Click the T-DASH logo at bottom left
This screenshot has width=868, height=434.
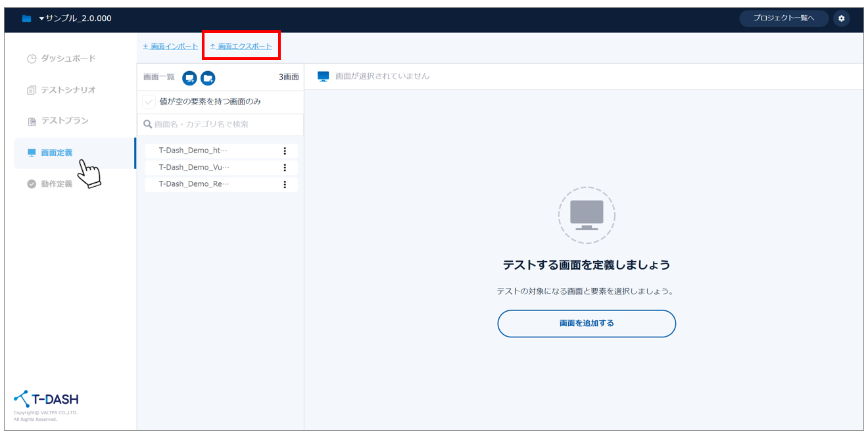(46, 399)
